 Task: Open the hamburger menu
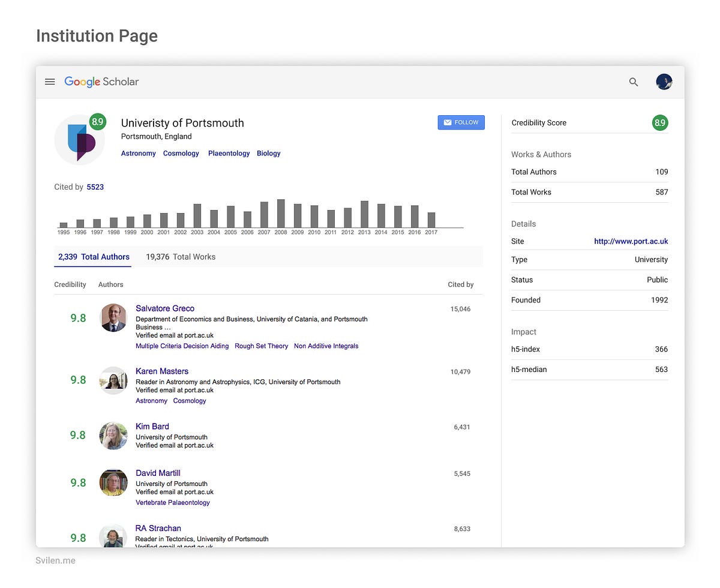[50, 82]
